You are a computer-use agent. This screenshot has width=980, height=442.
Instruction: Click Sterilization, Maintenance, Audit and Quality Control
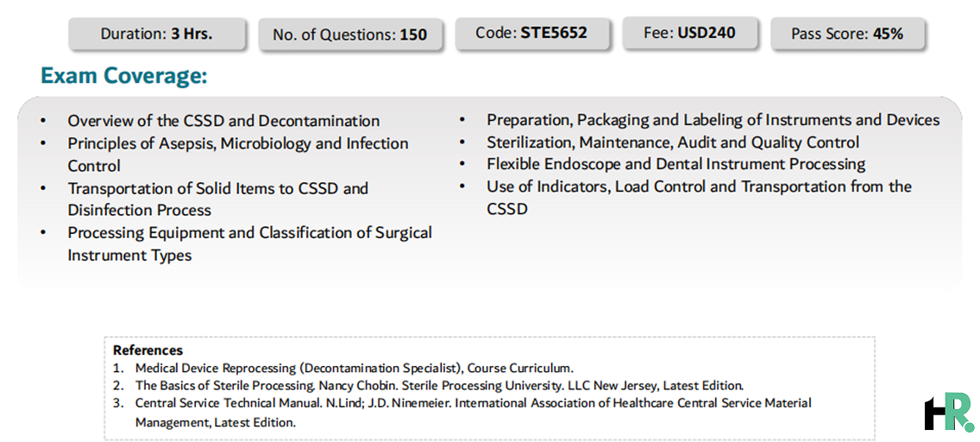point(673,142)
